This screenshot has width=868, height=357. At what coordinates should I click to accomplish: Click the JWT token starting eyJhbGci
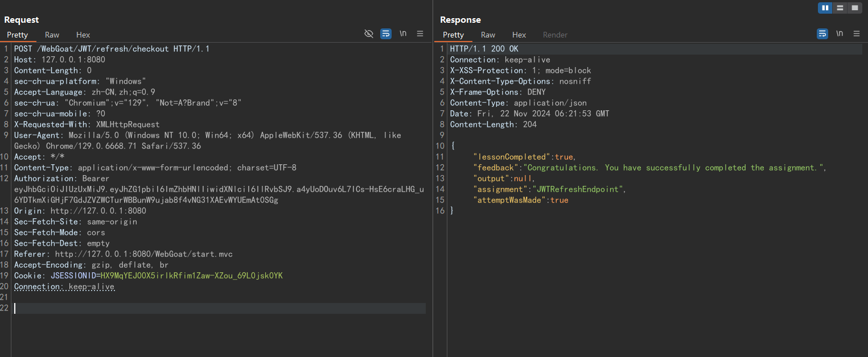click(219, 194)
